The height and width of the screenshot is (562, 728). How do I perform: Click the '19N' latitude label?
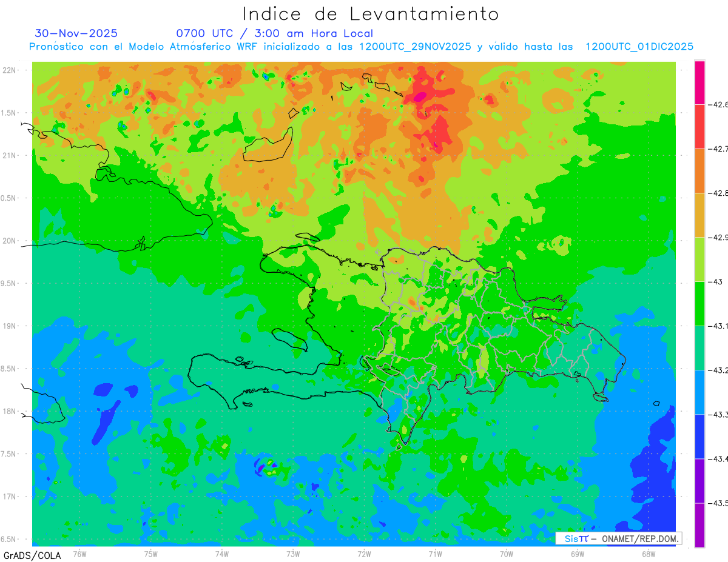tap(10, 326)
